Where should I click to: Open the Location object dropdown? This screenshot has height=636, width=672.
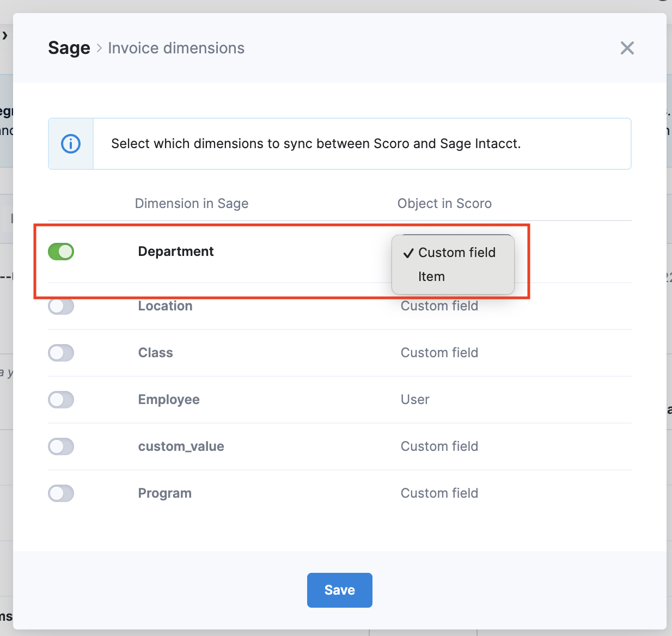pyautogui.click(x=439, y=306)
